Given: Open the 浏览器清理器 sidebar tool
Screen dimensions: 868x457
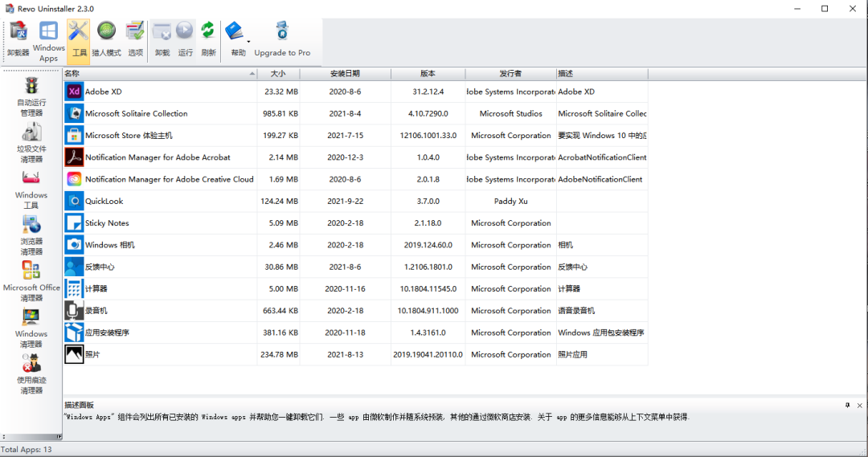Looking at the screenshot, I should pyautogui.click(x=31, y=235).
